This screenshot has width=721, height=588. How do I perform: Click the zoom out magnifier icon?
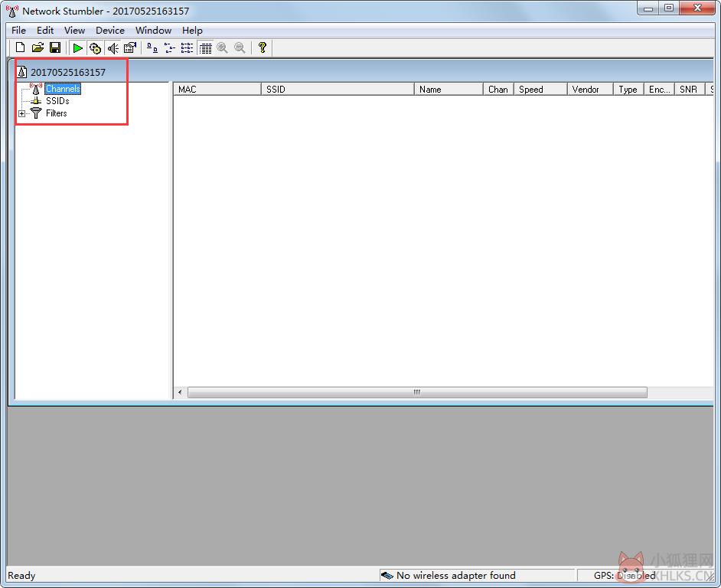(x=240, y=47)
